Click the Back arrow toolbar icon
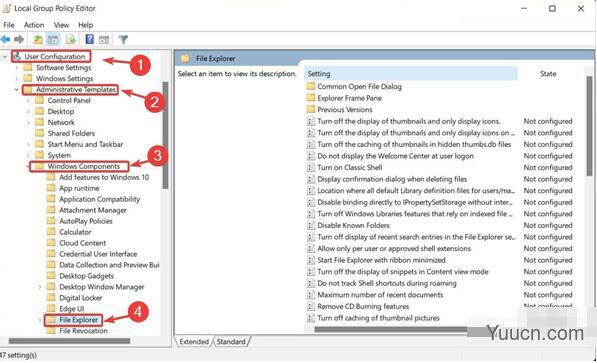 [x=5, y=39]
